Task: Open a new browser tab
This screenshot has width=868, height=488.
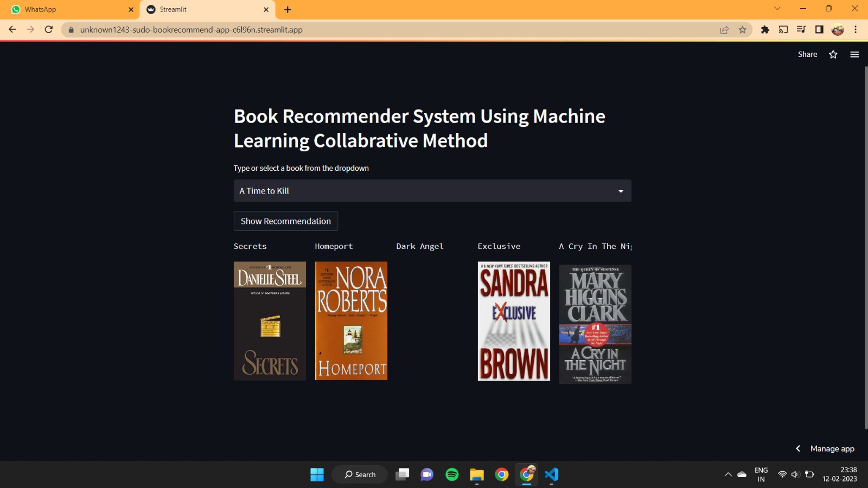Action: tap(288, 9)
